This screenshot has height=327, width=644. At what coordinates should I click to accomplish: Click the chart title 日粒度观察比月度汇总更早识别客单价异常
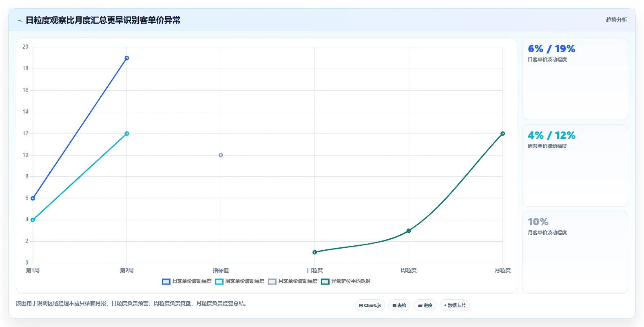click(x=103, y=20)
